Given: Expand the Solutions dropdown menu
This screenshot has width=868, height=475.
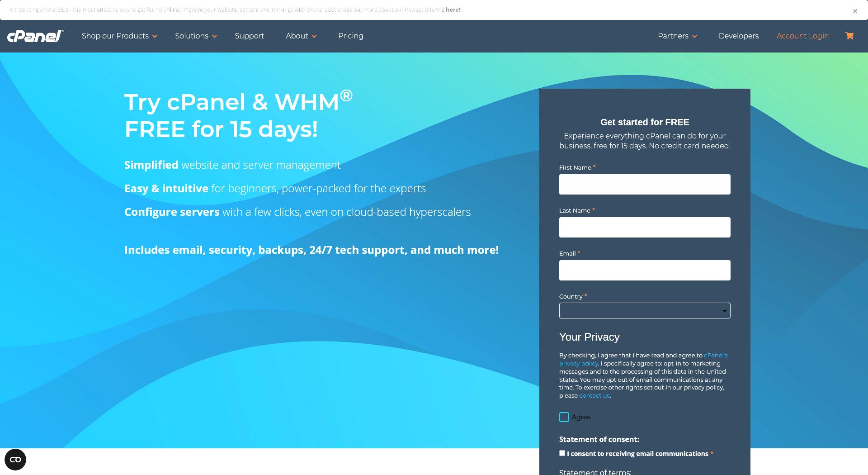Looking at the screenshot, I should (196, 36).
